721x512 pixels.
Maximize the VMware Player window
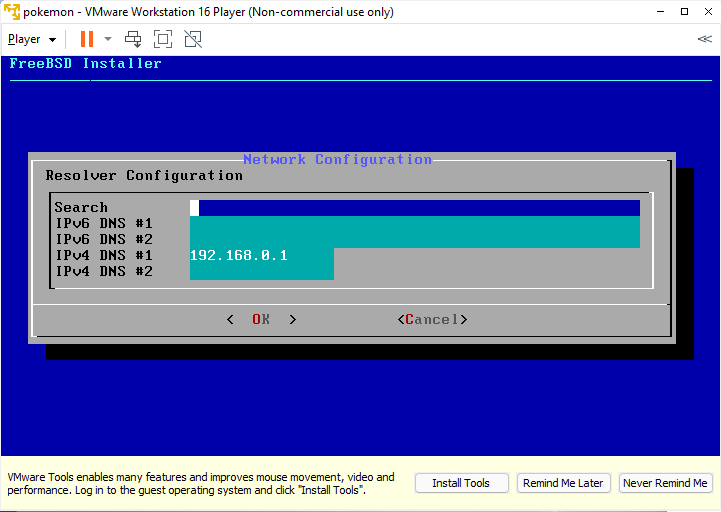pos(684,12)
